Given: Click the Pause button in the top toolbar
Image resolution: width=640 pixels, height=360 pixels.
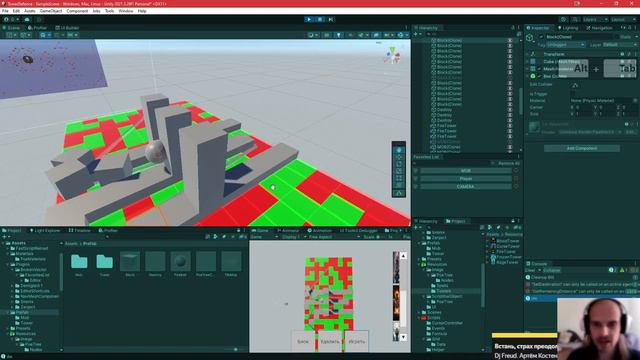Looking at the screenshot, I should 320,19.
